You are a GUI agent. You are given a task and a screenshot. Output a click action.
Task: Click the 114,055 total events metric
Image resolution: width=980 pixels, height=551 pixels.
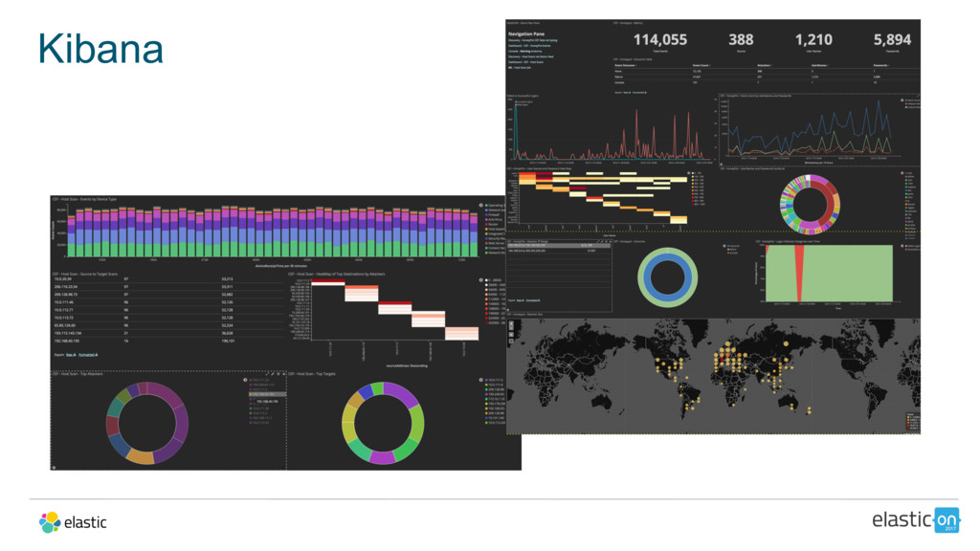click(660, 40)
